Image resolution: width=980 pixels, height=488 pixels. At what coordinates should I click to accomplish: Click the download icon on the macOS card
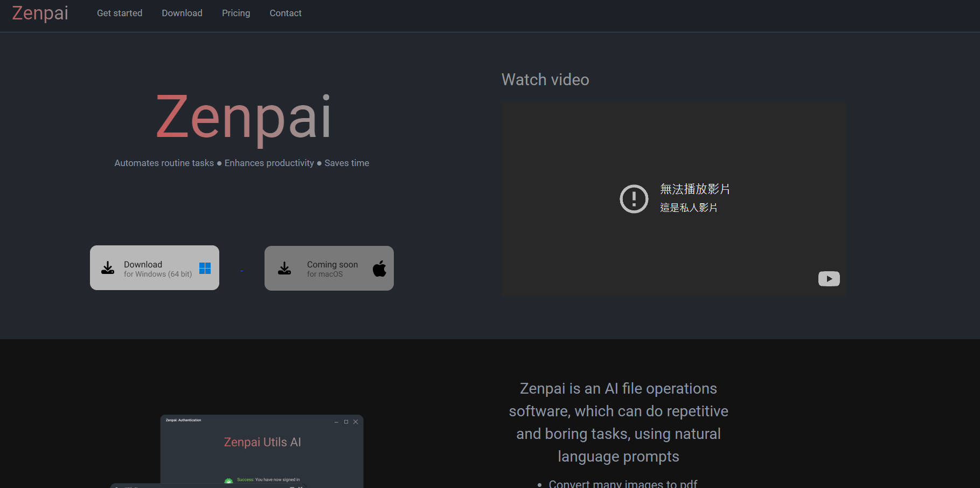[x=284, y=268]
